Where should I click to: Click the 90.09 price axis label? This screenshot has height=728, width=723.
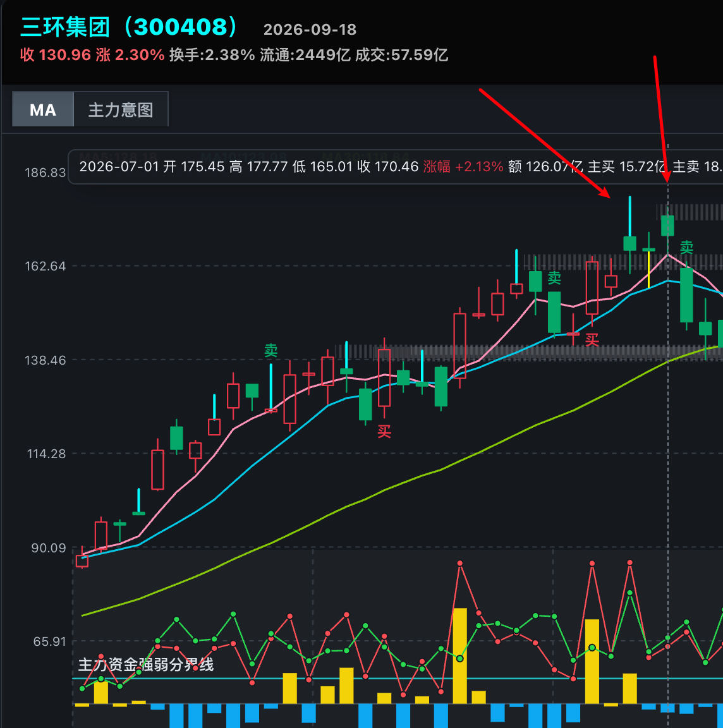point(48,548)
